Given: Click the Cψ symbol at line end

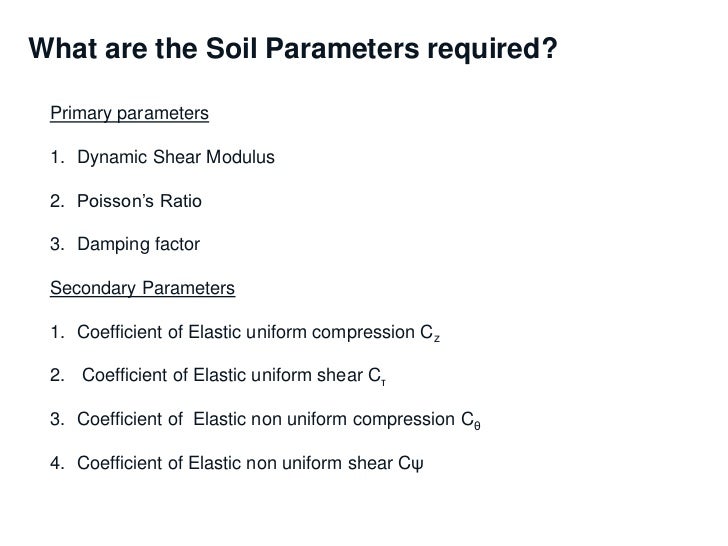Looking at the screenshot, I should [411, 464].
